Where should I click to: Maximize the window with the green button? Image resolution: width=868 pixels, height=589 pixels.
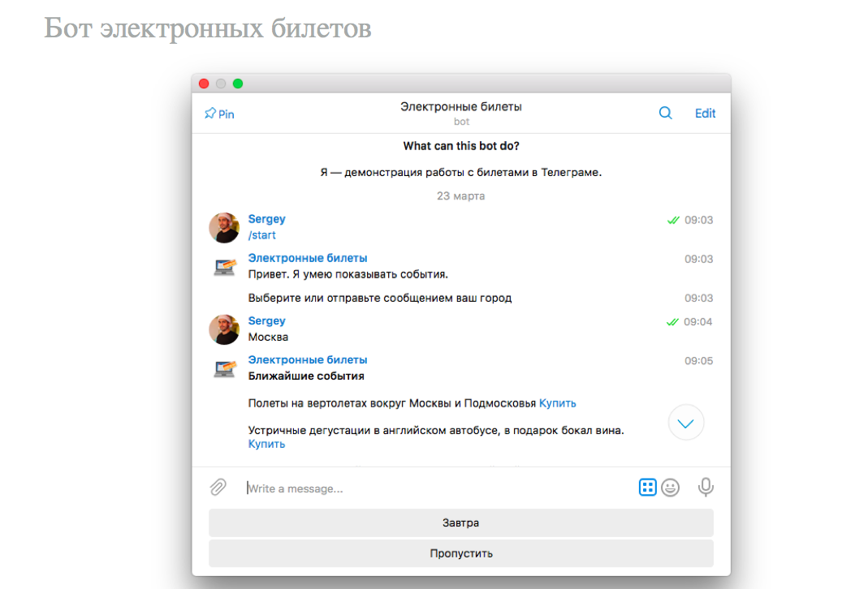point(238,84)
